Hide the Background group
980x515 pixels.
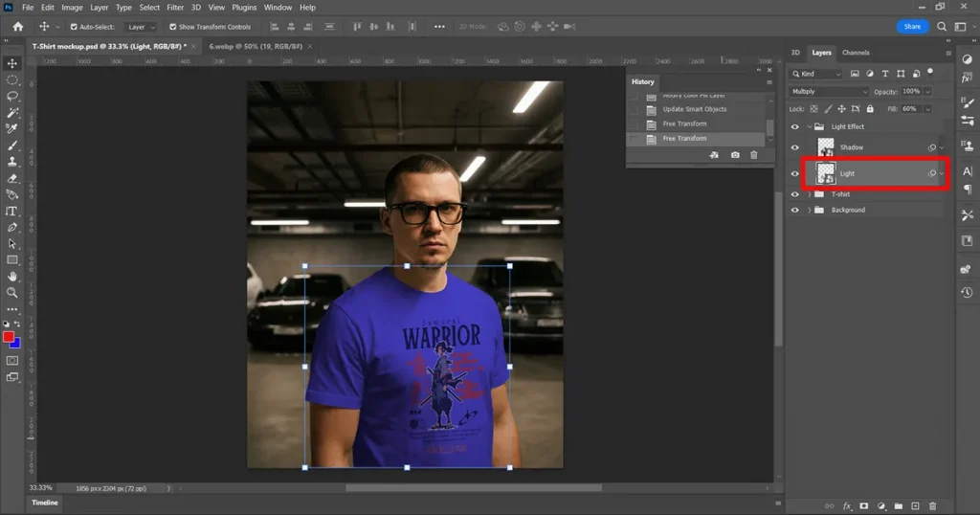[795, 210]
